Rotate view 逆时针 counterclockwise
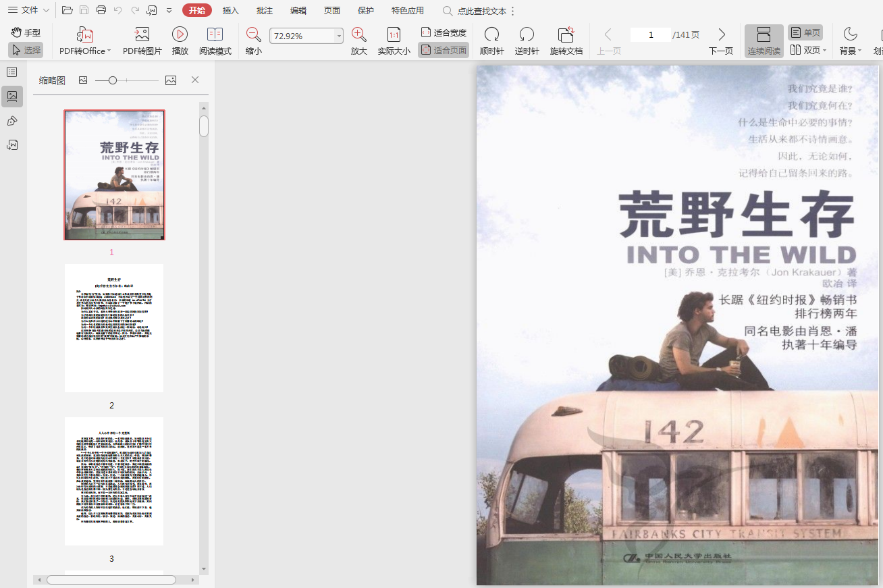 coord(527,41)
